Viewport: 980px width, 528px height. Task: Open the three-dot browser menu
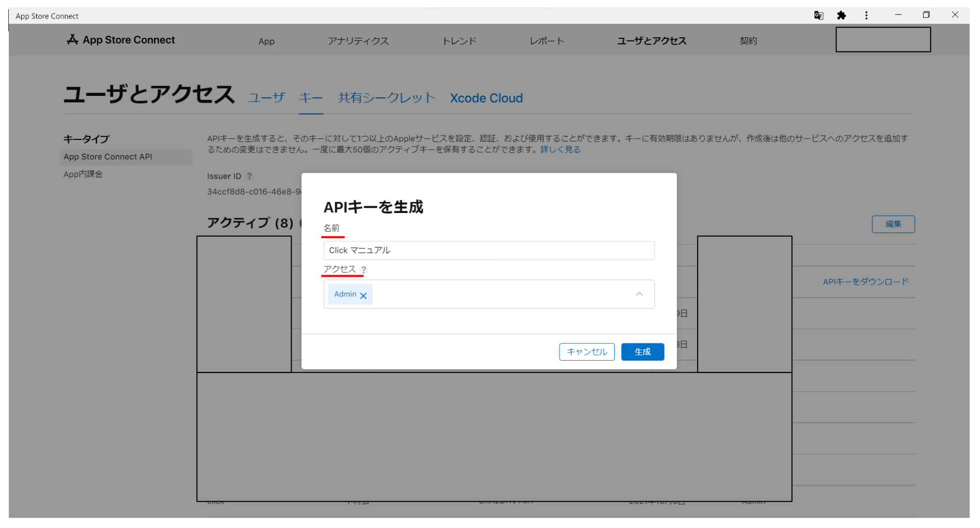point(866,16)
